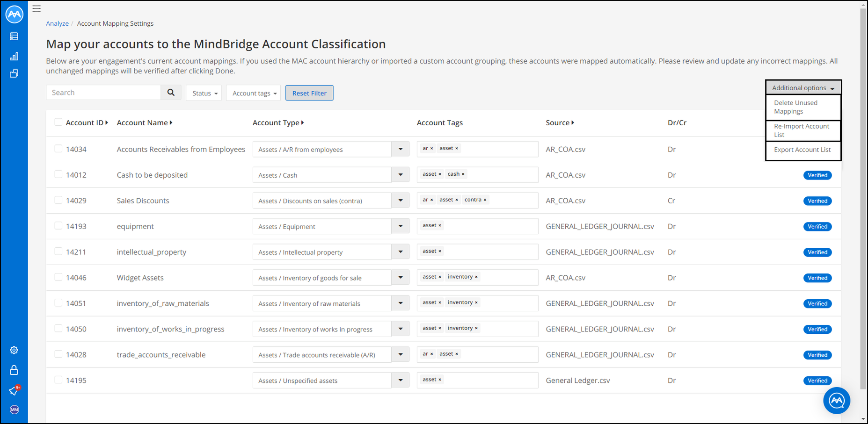Viewport: 868px width, 424px height.
Task: Select the checkbox for account 14211
Action: click(58, 252)
